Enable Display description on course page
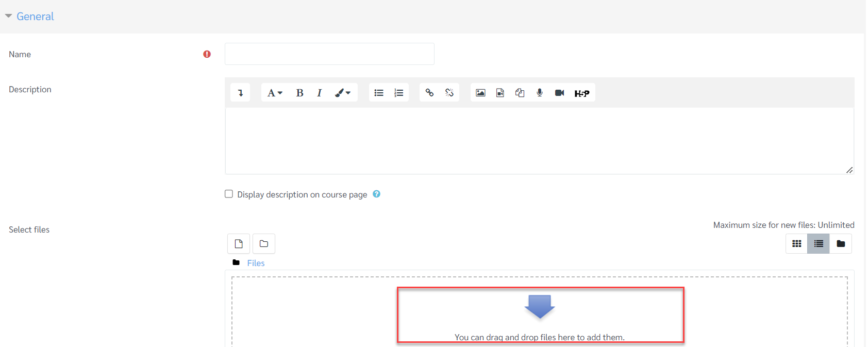The image size is (868, 347). point(229,194)
